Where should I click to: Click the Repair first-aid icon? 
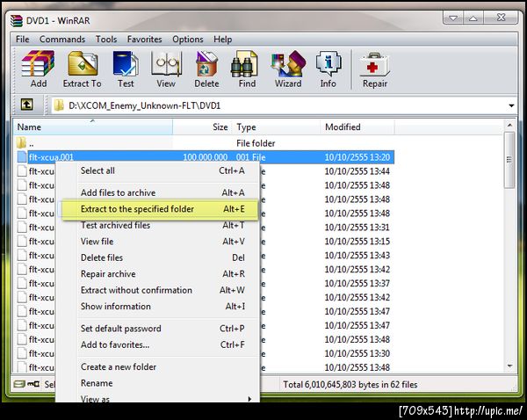[x=375, y=69]
